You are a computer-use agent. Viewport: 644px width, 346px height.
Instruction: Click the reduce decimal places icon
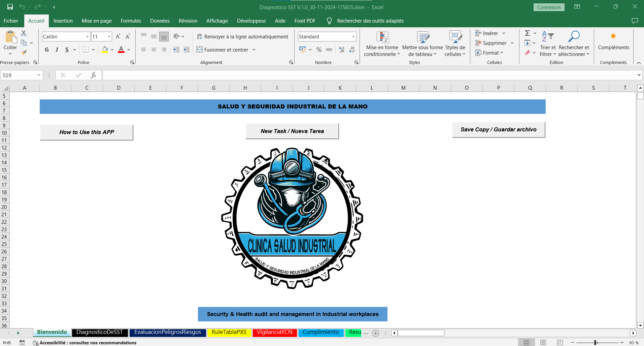coord(352,50)
